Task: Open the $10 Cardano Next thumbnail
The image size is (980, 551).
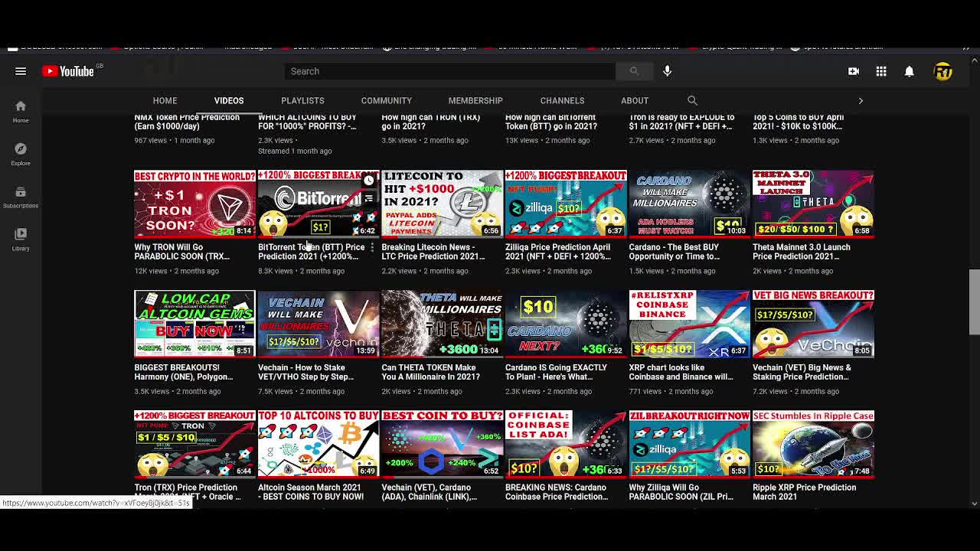Action: point(566,324)
